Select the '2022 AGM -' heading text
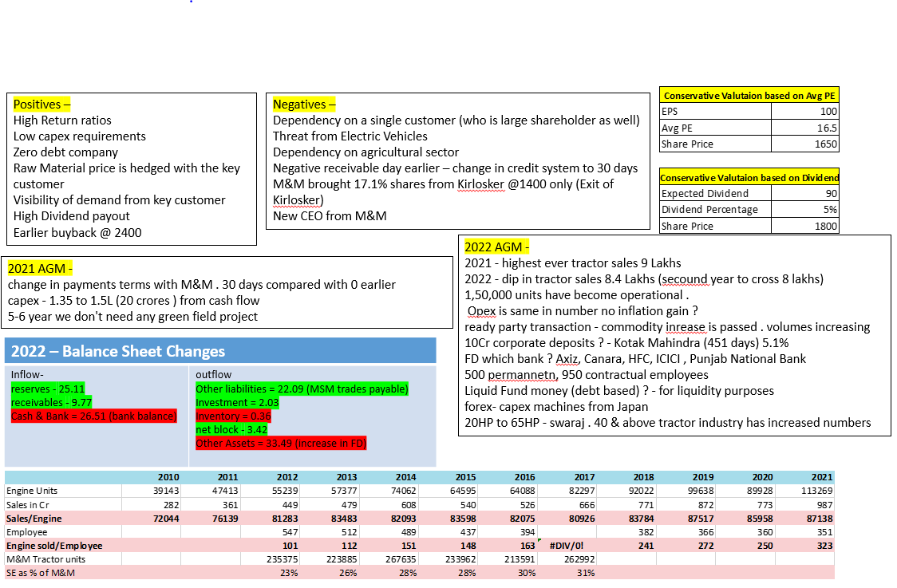Viewport: 897px width, 588px height. (496, 247)
